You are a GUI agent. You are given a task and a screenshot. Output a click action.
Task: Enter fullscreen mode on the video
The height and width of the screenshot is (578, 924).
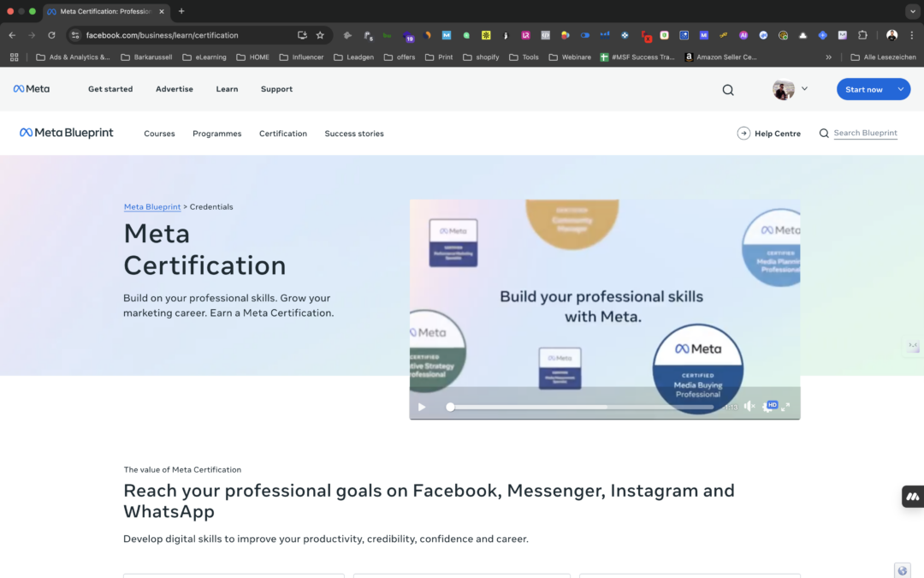pyautogui.click(x=785, y=407)
